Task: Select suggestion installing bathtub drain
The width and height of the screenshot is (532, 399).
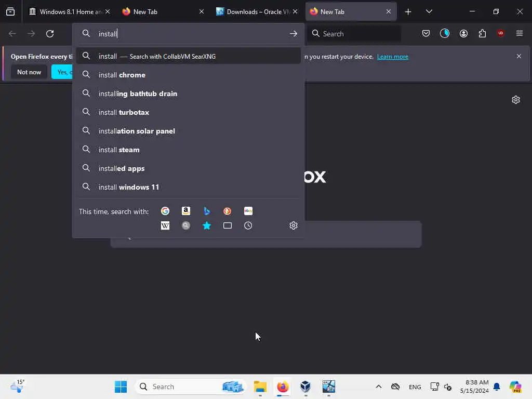Action: [x=188, y=94]
